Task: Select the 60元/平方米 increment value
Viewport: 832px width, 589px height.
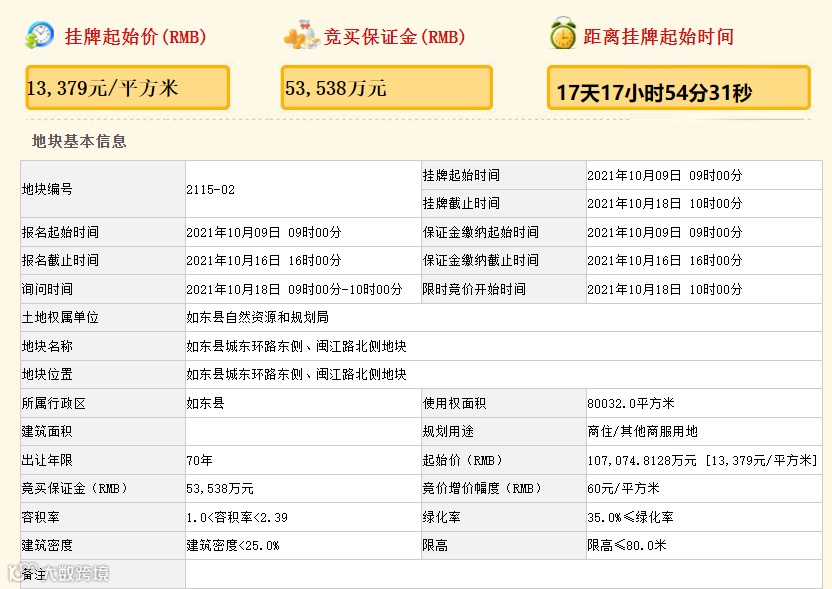Action: (x=623, y=488)
